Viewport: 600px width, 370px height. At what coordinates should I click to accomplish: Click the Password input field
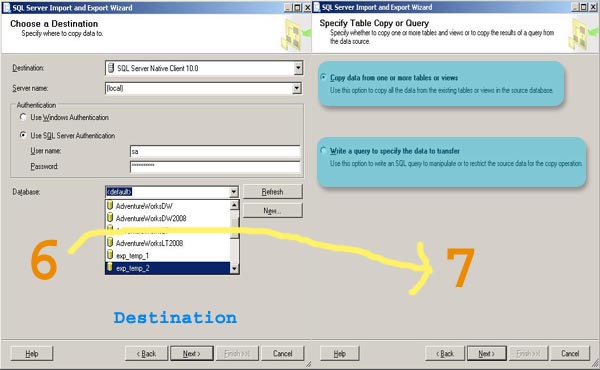(x=215, y=166)
